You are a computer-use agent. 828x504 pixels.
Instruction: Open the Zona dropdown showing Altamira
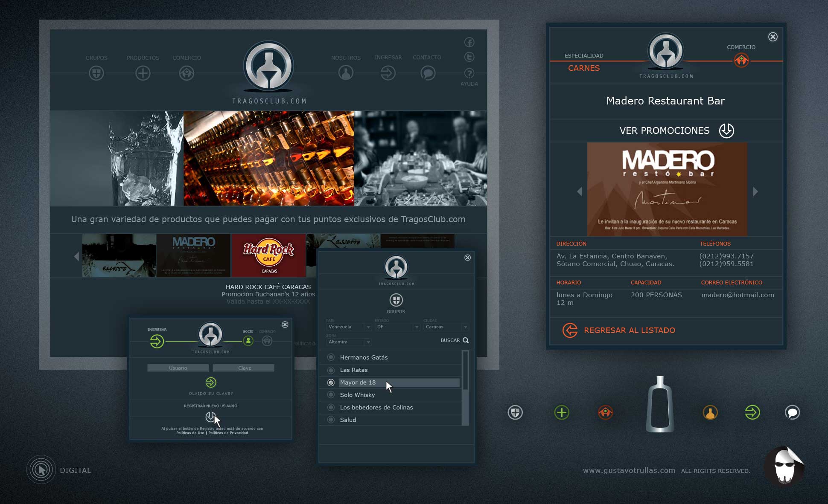click(349, 342)
